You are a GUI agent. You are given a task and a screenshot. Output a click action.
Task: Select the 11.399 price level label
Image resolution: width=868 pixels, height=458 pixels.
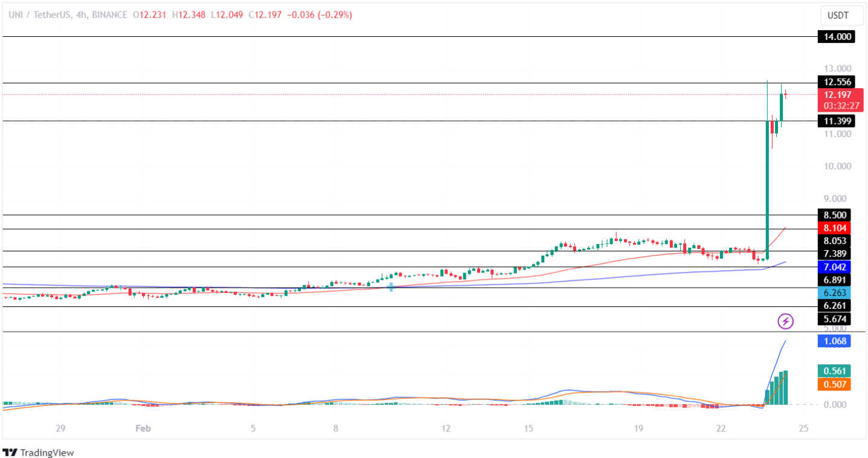point(836,121)
